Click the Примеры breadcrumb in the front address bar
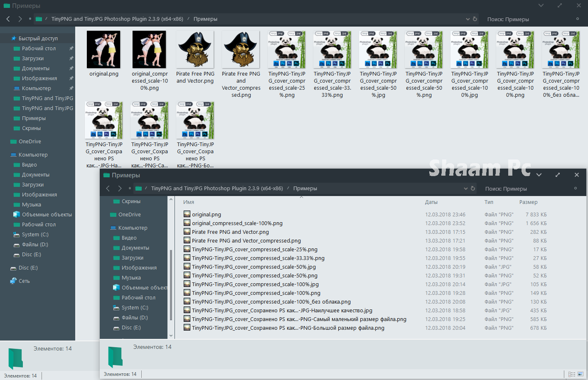Viewport: 588px width, 380px height. (x=305, y=189)
